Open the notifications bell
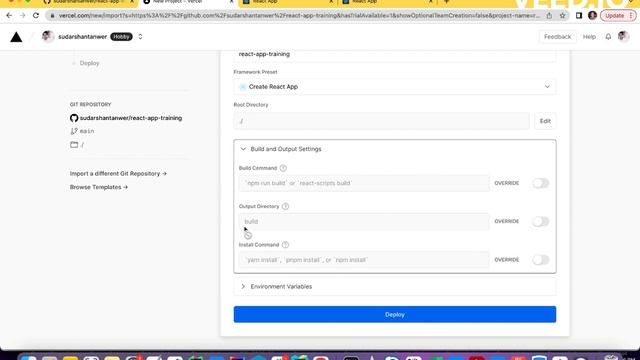Screen dimensions: 640x360 click(608, 37)
